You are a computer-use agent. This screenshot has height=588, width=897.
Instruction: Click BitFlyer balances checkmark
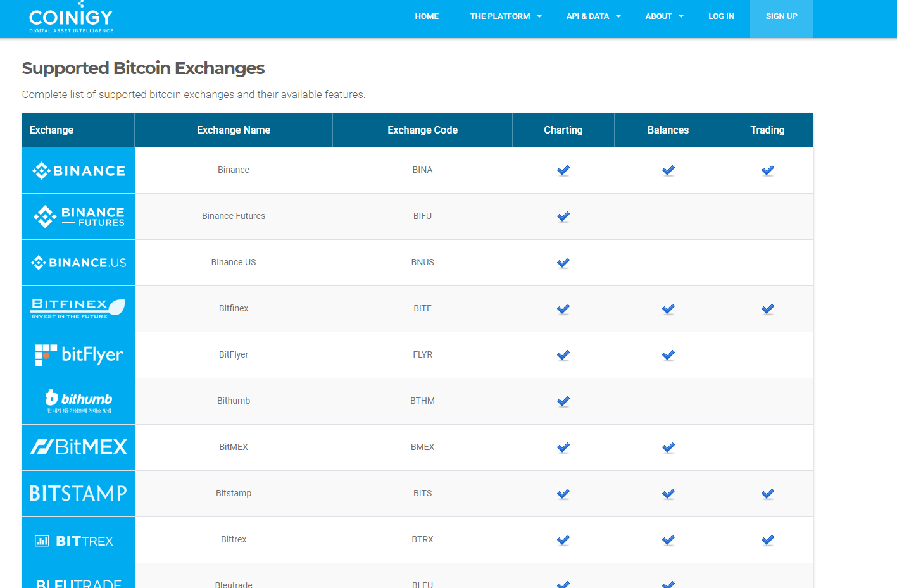pos(668,355)
